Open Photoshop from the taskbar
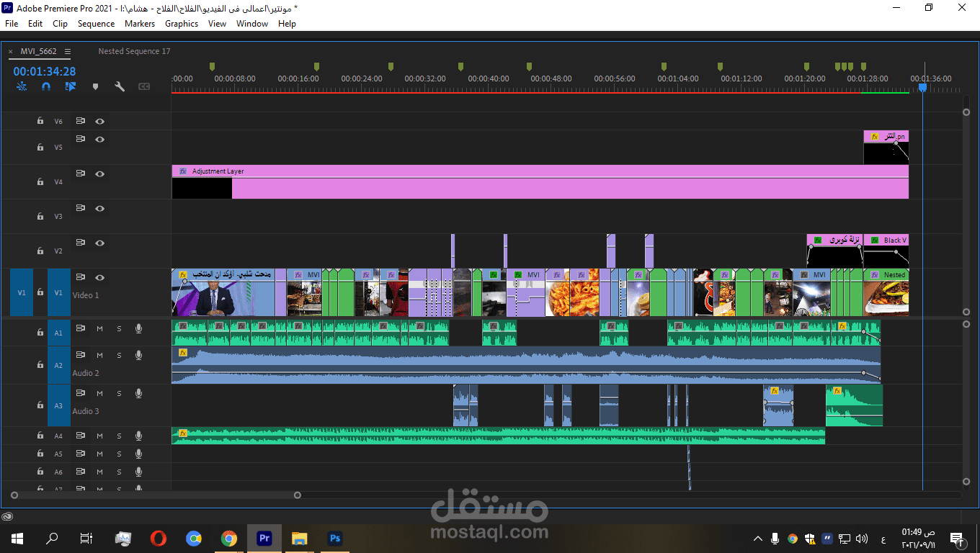This screenshot has width=980, height=553. pos(334,539)
